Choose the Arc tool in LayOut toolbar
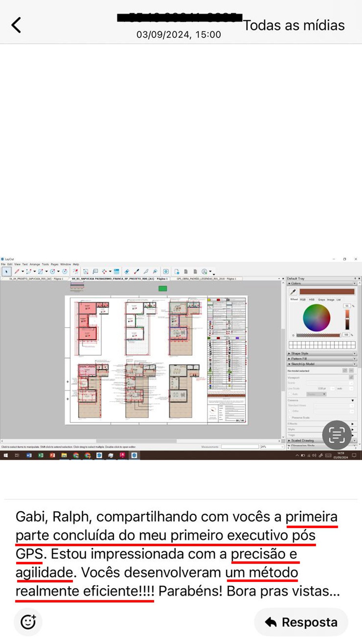Screen dimensions: 362x644 point(29,272)
